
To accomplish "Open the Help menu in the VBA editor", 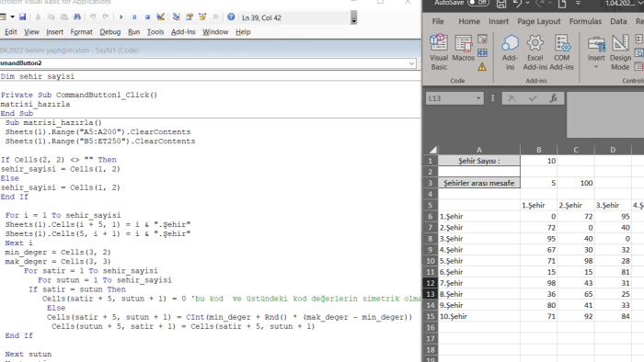I will click(243, 31).
